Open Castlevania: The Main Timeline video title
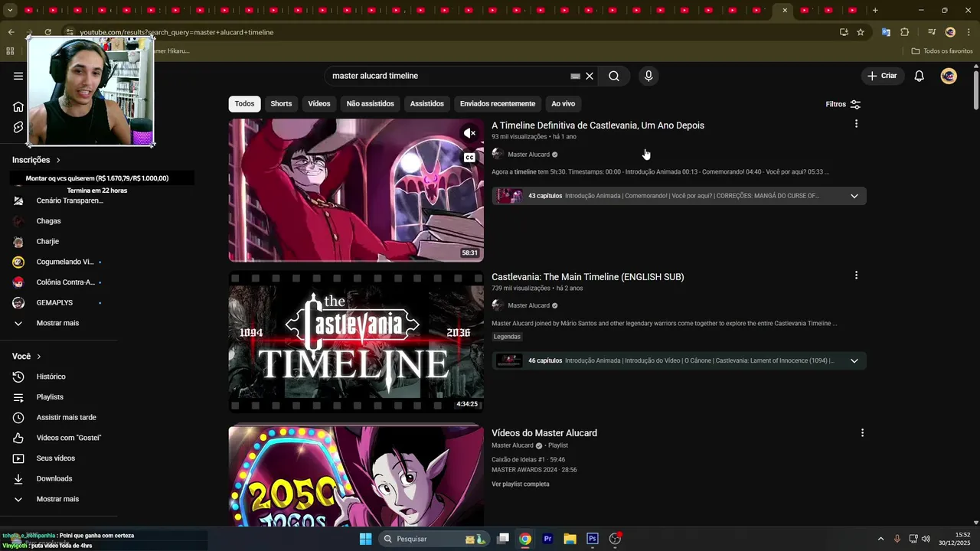Viewport: 980px width, 551px height. coord(587,277)
